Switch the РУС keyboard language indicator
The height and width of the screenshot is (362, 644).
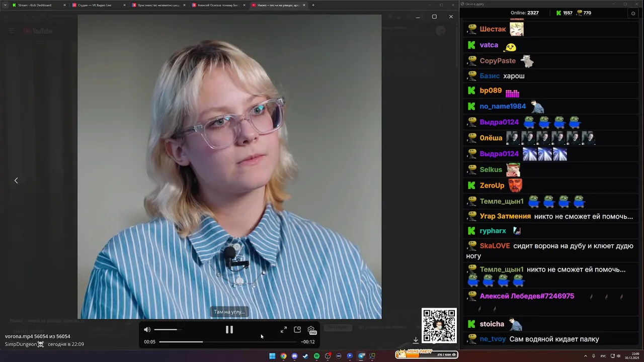603,356
